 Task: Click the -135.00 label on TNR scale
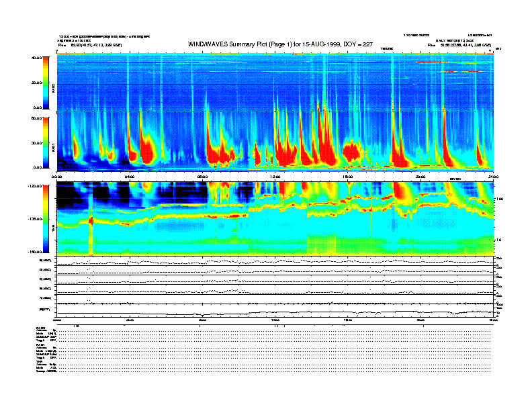pos(35,219)
